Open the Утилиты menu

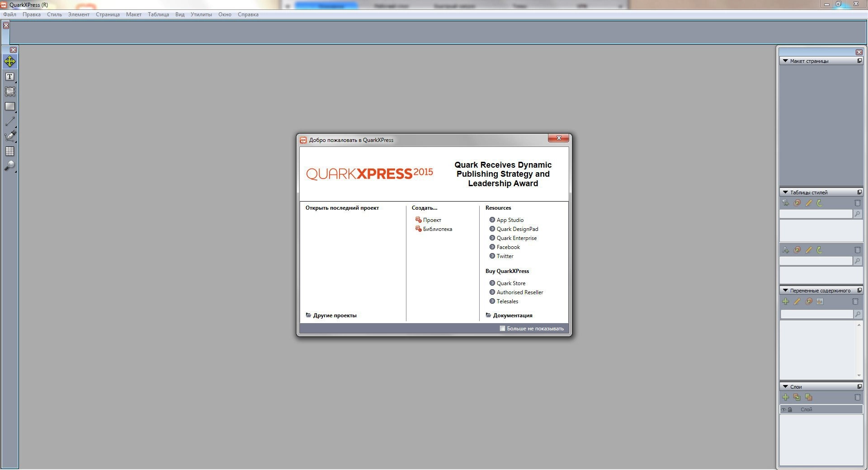point(201,14)
